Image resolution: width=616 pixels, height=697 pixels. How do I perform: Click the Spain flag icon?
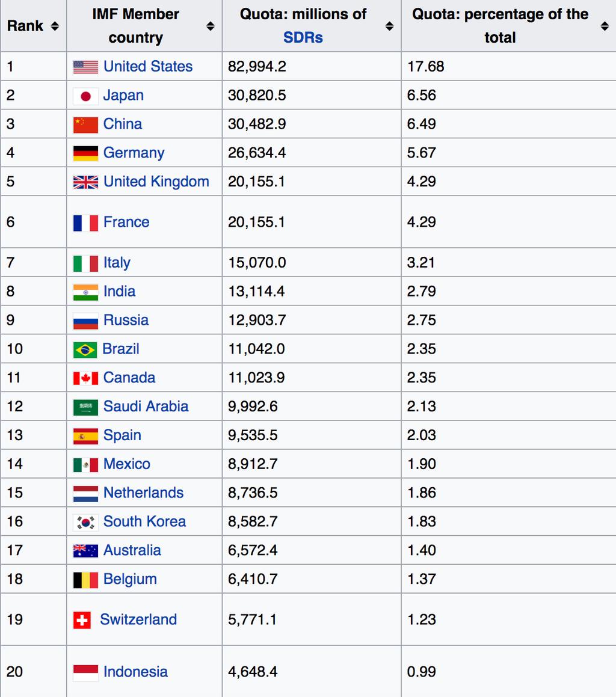tap(85, 436)
